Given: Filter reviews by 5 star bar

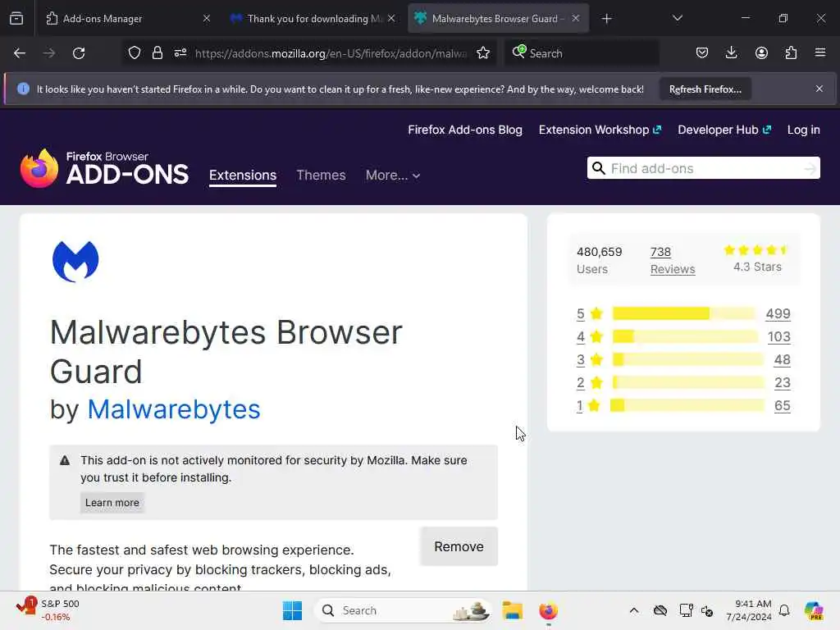Looking at the screenshot, I should click(684, 313).
